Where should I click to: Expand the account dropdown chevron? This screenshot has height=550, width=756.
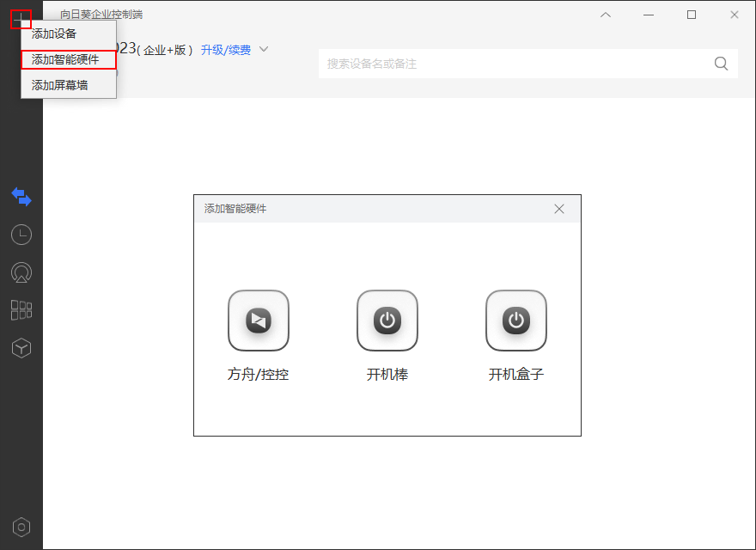[264, 49]
